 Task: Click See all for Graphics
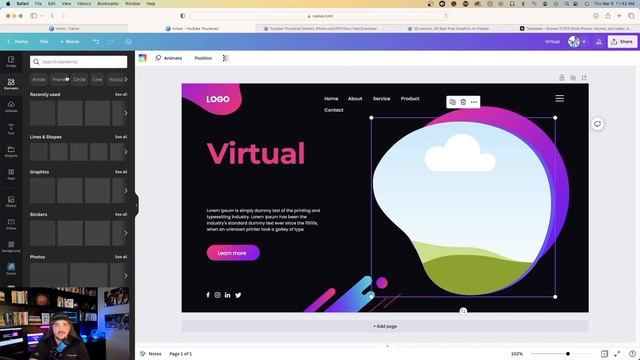(x=121, y=172)
